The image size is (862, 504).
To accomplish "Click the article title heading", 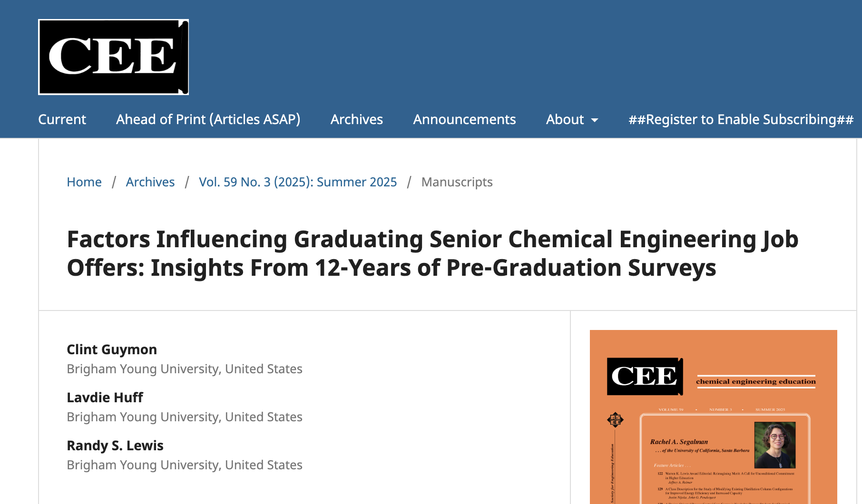I will [x=432, y=253].
